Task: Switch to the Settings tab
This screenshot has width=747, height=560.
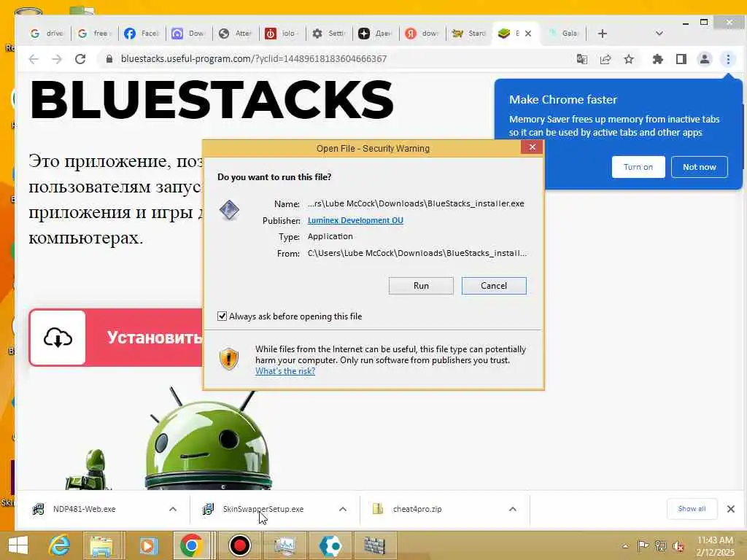Action: 328,34
